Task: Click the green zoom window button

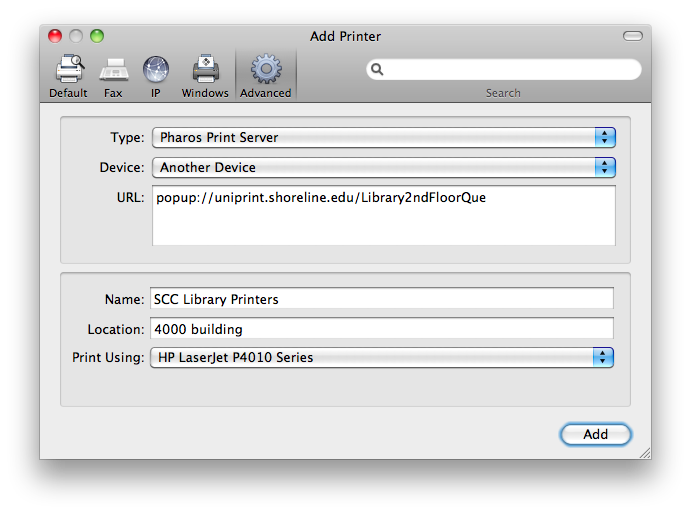Action: [x=97, y=36]
